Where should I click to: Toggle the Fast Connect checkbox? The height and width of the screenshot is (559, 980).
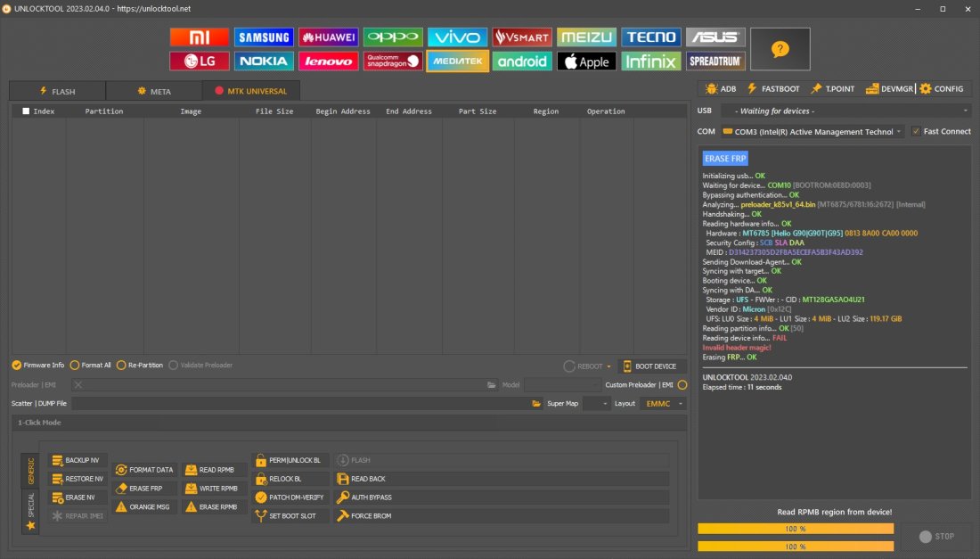click(916, 131)
